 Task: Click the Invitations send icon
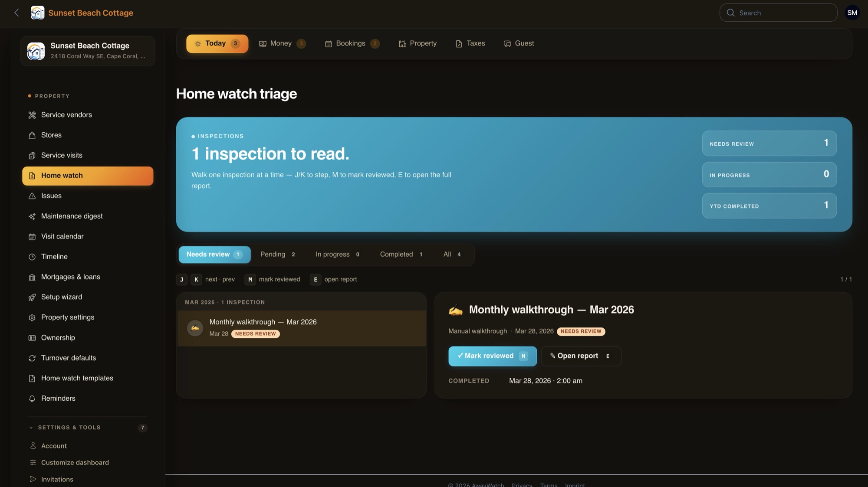[33, 479]
